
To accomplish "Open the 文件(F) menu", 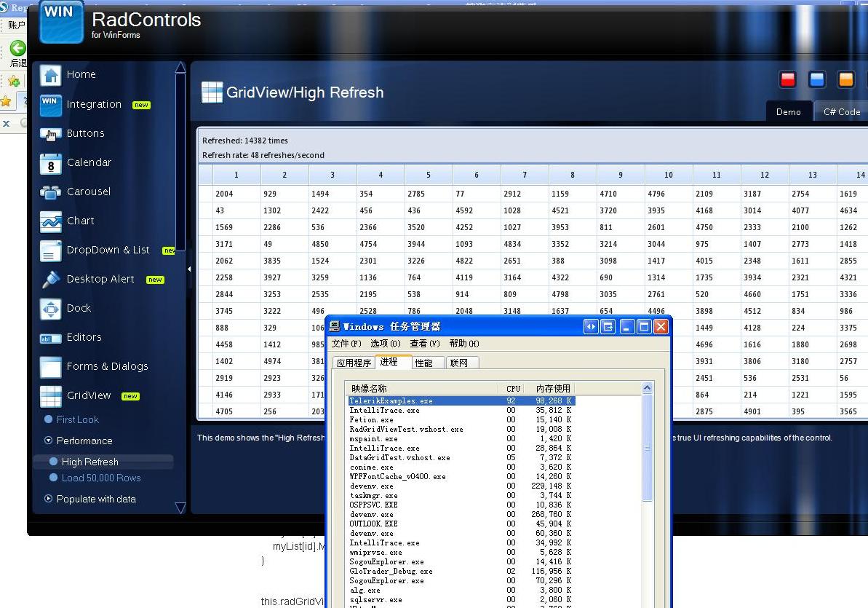I will click(346, 344).
